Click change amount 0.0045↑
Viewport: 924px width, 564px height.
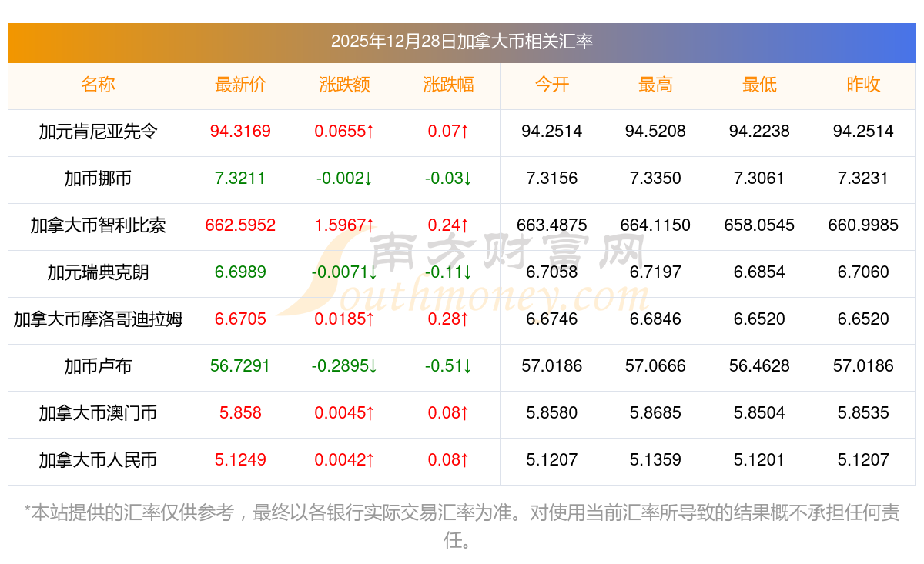click(344, 413)
